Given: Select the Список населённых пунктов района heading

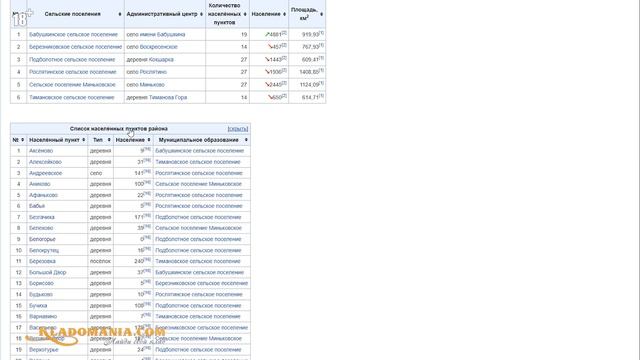Looking at the screenshot, I should (x=119, y=129).
